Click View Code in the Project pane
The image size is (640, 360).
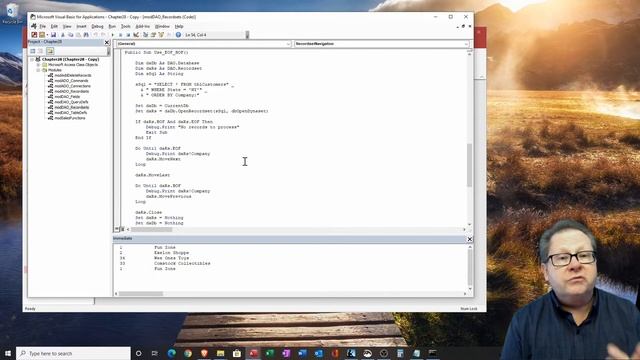pos(33,51)
